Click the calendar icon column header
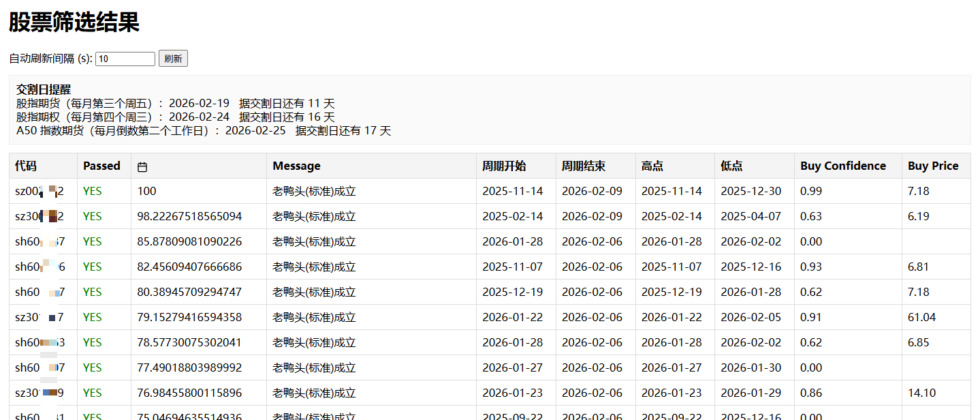This screenshot has height=420, width=980. pos(142,166)
